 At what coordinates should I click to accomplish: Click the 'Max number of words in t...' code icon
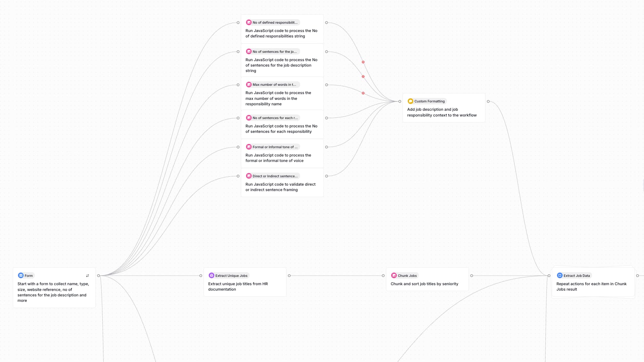249,84
